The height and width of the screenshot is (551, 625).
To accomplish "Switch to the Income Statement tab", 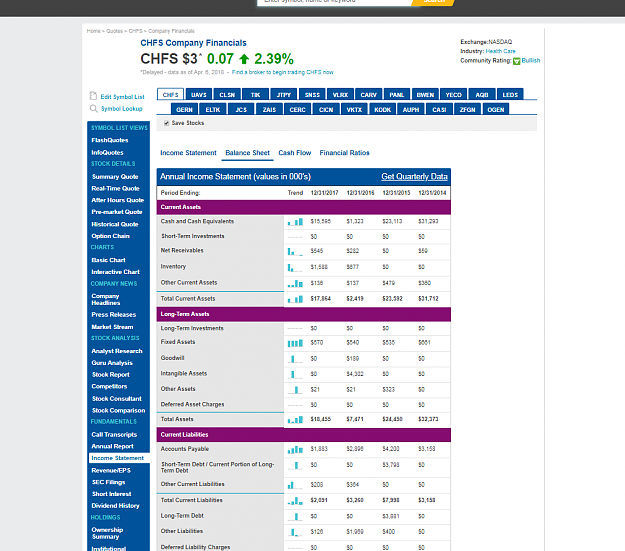I will (188, 153).
